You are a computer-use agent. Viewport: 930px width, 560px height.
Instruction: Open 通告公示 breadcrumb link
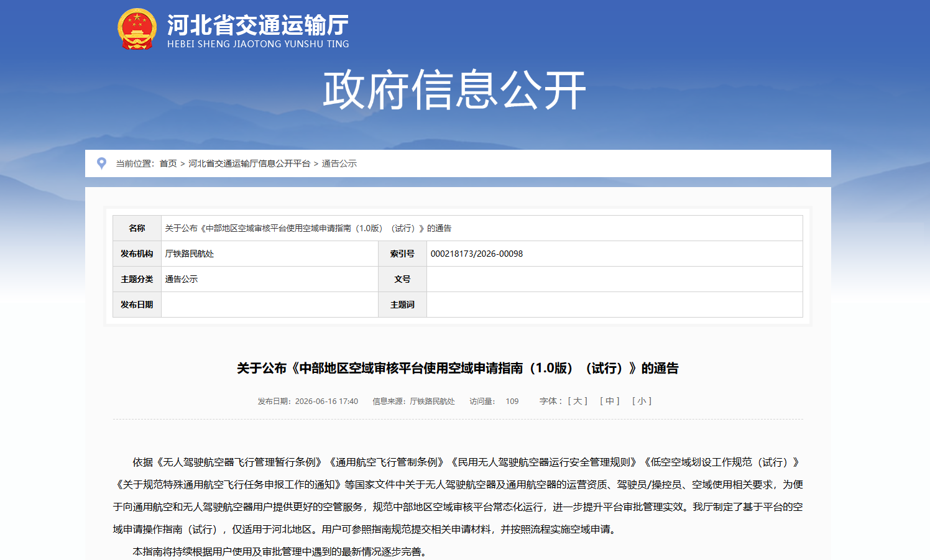[339, 163]
